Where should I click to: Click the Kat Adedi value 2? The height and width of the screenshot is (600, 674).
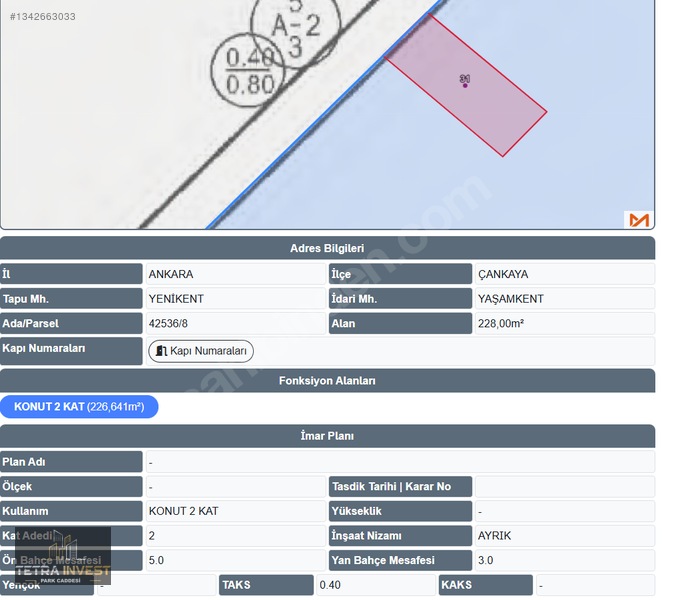tap(236, 536)
